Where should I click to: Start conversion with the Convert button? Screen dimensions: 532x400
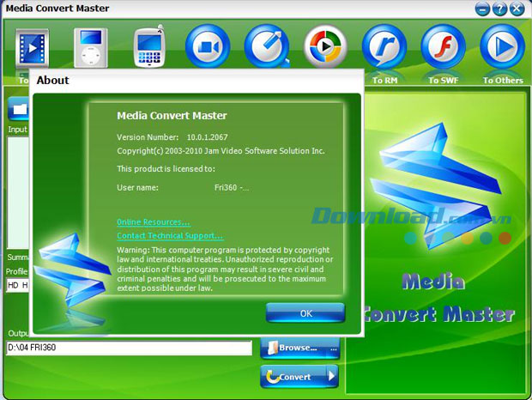(x=293, y=376)
